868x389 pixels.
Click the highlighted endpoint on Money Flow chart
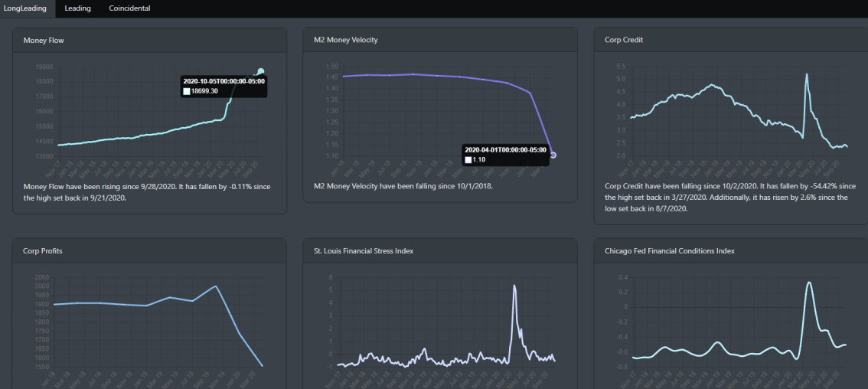tap(261, 71)
